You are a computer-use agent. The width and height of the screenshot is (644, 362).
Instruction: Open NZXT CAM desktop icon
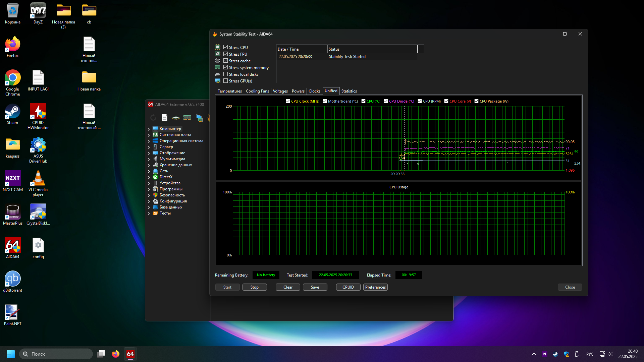[x=12, y=181]
